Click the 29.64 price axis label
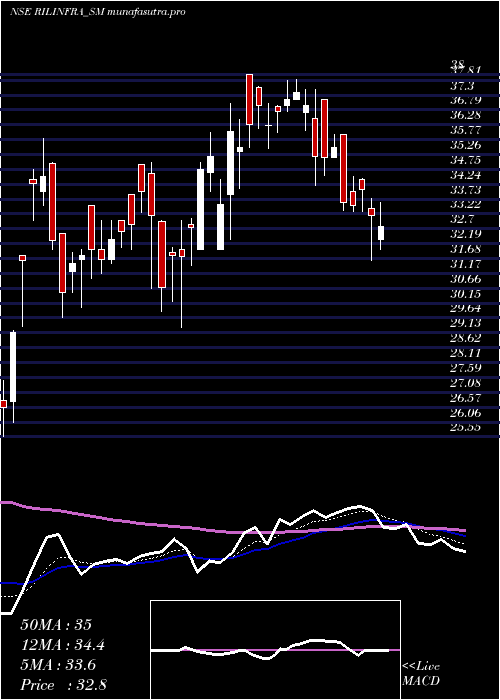 [x=465, y=308]
